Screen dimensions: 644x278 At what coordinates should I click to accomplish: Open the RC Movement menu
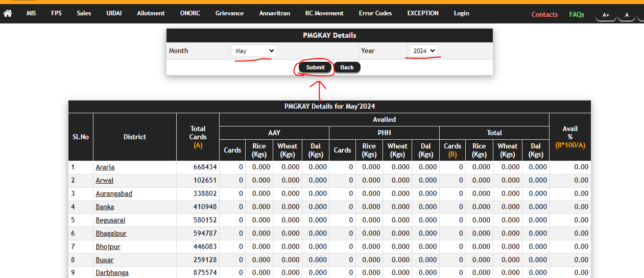tap(324, 13)
